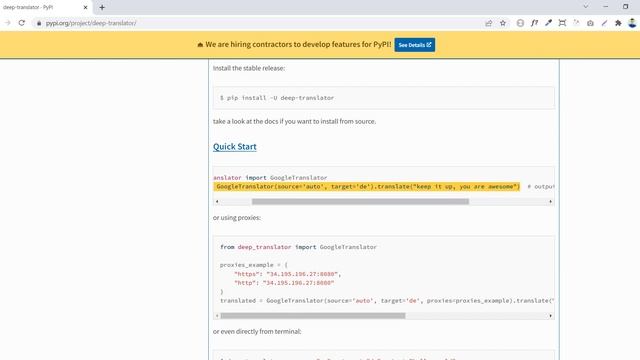Select the deep-translator - PyPI tab
This screenshot has width=640, height=360.
tap(45, 7)
